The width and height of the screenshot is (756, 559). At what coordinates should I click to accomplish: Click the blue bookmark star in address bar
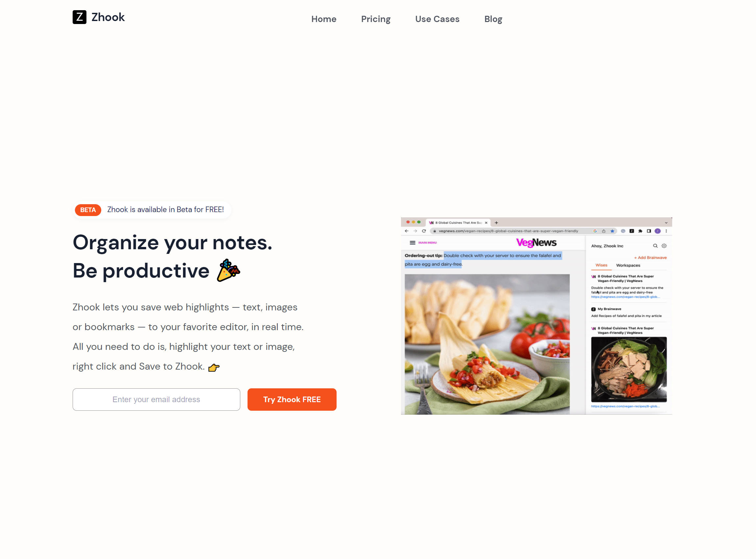(x=612, y=231)
